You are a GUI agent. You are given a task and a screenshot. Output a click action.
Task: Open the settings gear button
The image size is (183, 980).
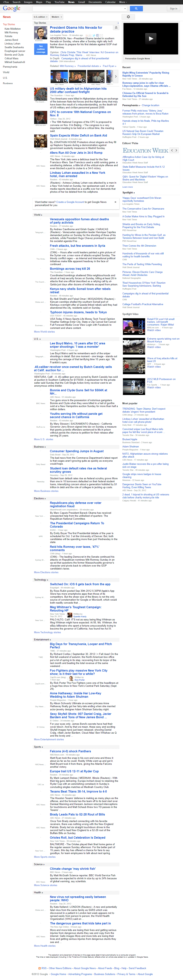tap(128, 17)
